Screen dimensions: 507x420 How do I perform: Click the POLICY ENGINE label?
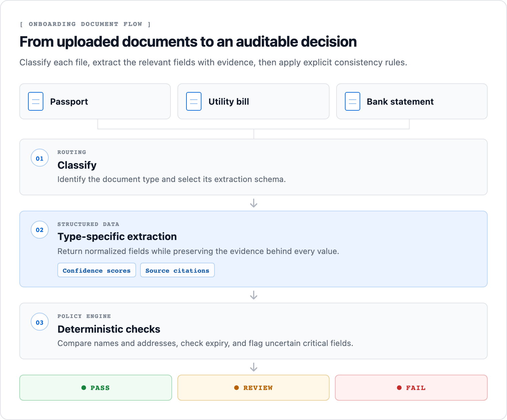click(84, 316)
